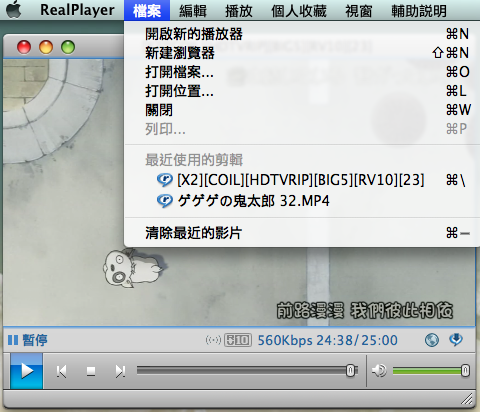This screenshot has height=412, width=480.
Task: Select 打開位置... menu item
Action: [x=302, y=91]
